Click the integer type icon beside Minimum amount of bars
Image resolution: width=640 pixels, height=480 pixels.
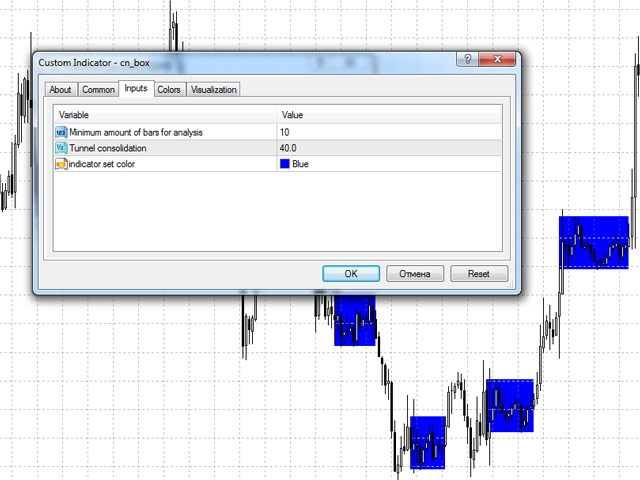click(x=61, y=132)
